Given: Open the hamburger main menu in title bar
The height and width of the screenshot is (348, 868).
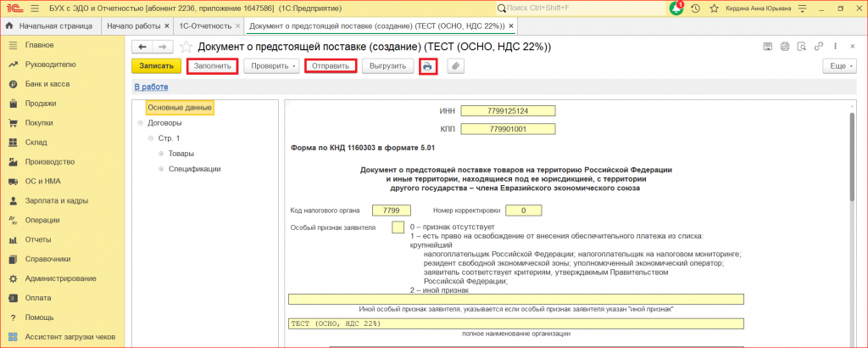Looking at the screenshot, I should point(35,8).
